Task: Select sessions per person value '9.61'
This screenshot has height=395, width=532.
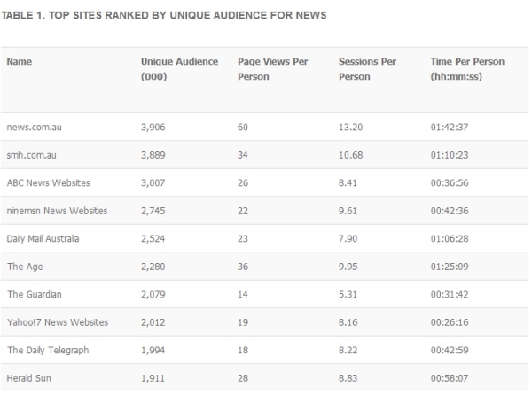Action: [x=348, y=211]
